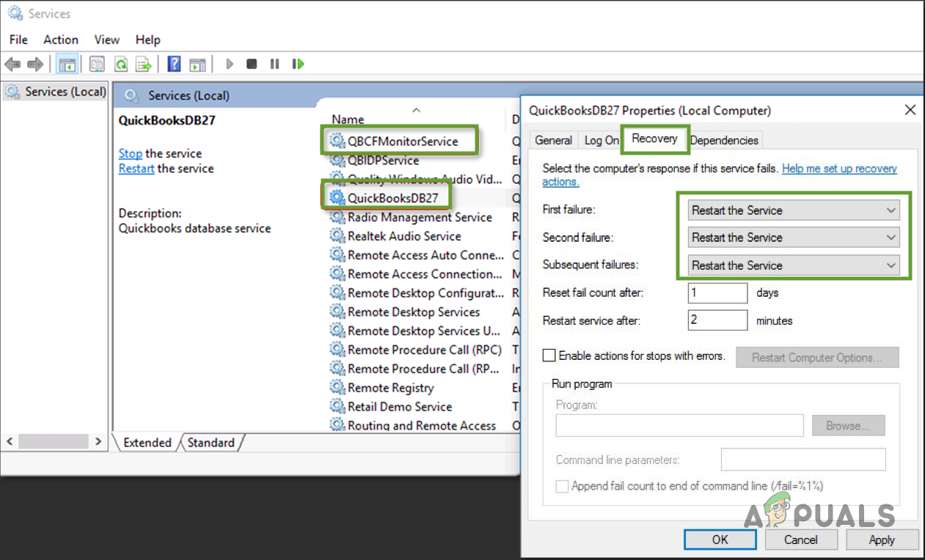Click OK in the Properties dialog

[720, 539]
